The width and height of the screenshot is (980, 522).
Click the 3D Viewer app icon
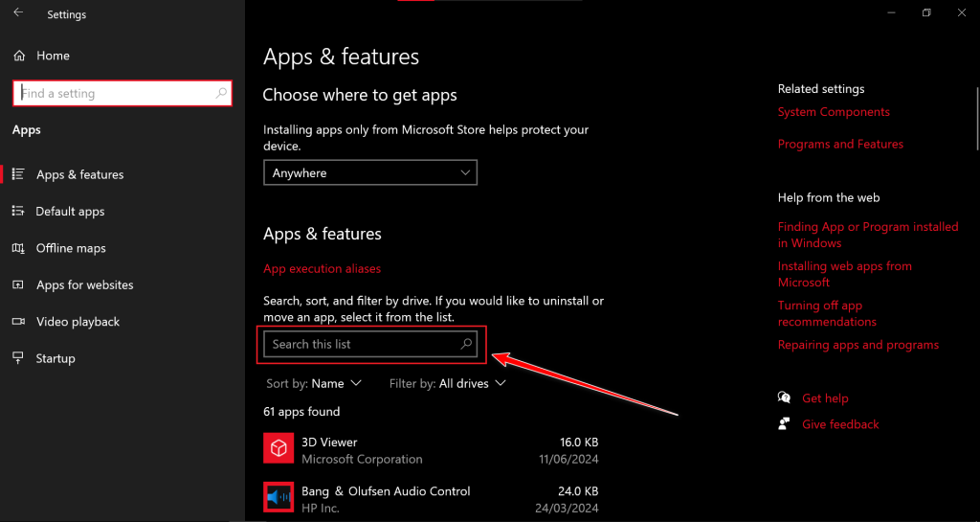[278, 448]
